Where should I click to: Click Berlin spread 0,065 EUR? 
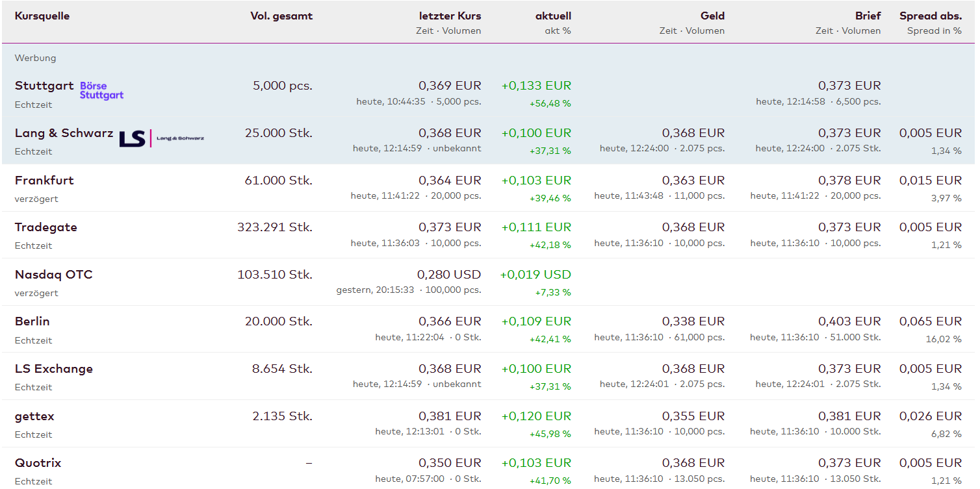(931, 321)
